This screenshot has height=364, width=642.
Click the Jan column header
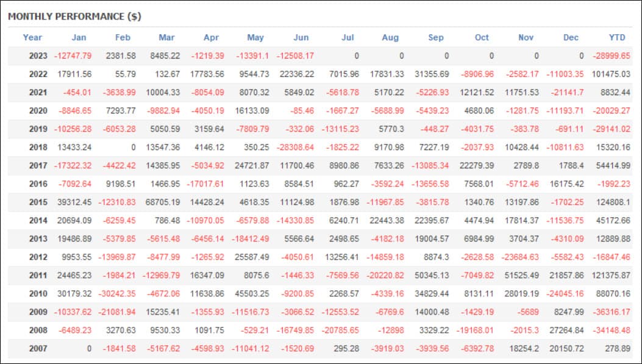pos(79,37)
